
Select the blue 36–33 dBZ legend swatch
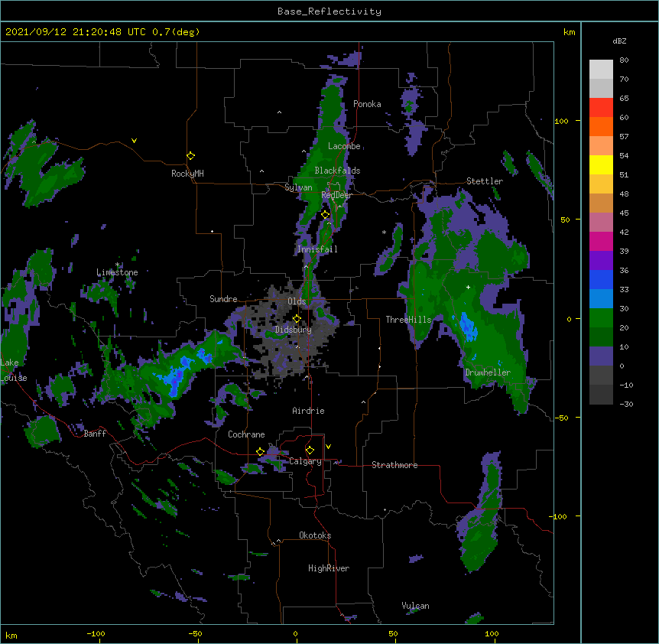pyautogui.click(x=601, y=279)
